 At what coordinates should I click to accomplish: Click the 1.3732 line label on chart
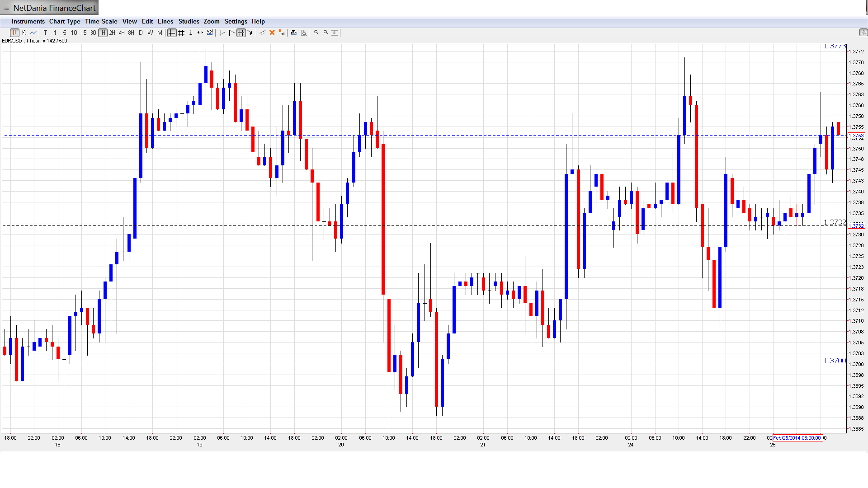coord(835,222)
